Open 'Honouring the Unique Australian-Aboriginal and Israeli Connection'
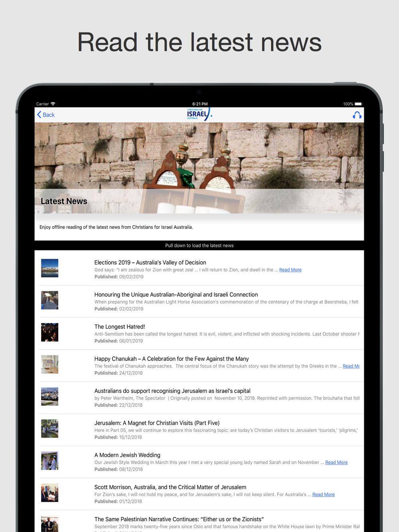 (176, 295)
